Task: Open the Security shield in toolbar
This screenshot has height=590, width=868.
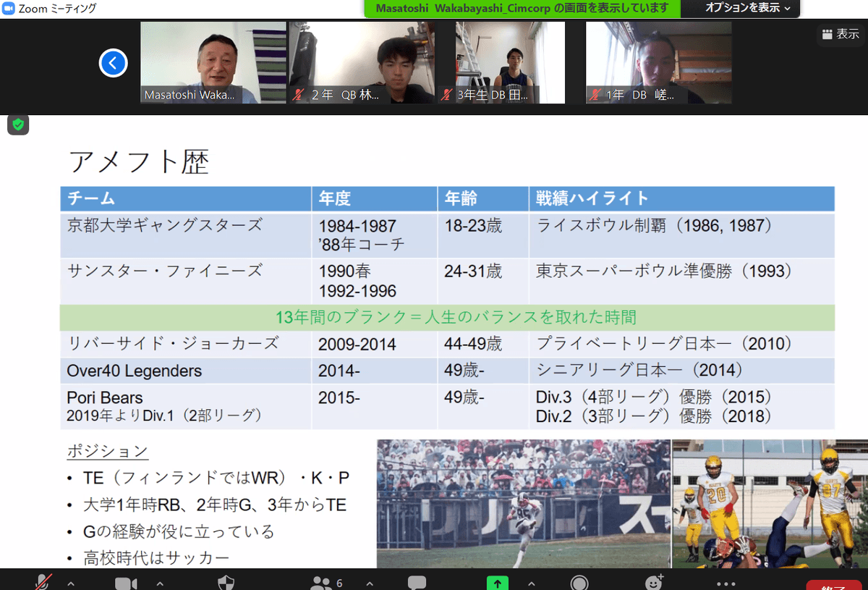Action: click(x=226, y=583)
